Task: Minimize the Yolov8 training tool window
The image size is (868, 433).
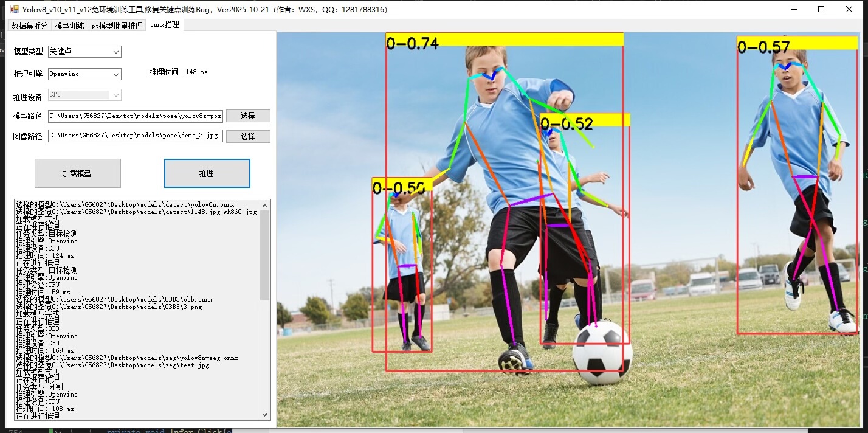Action: tap(793, 9)
